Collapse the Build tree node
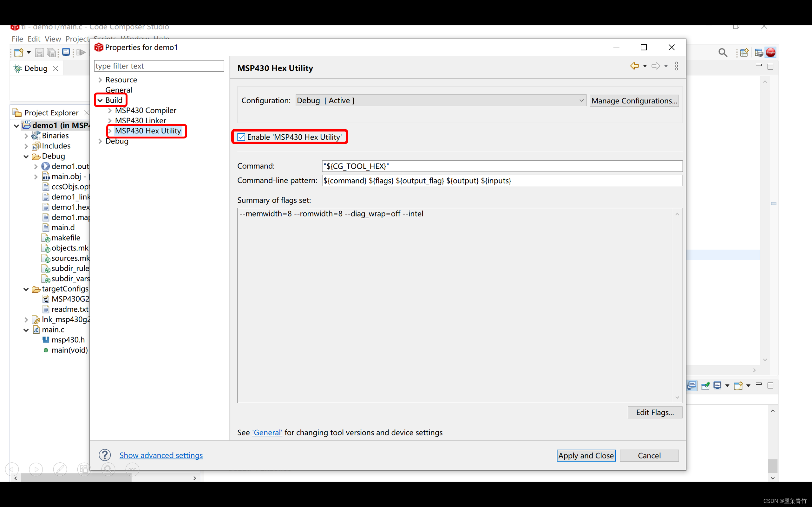This screenshot has width=812, height=507. pyautogui.click(x=100, y=100)
